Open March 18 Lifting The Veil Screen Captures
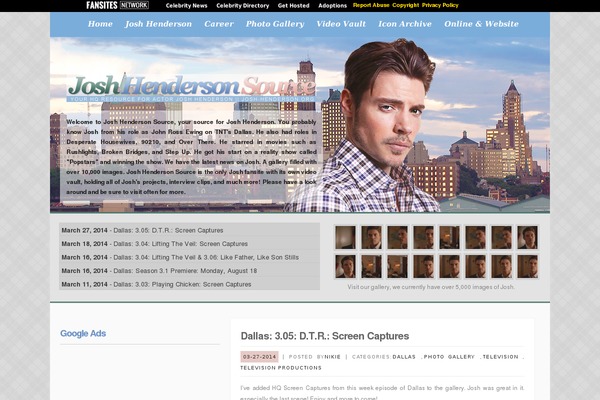 (x=180, y=244)
